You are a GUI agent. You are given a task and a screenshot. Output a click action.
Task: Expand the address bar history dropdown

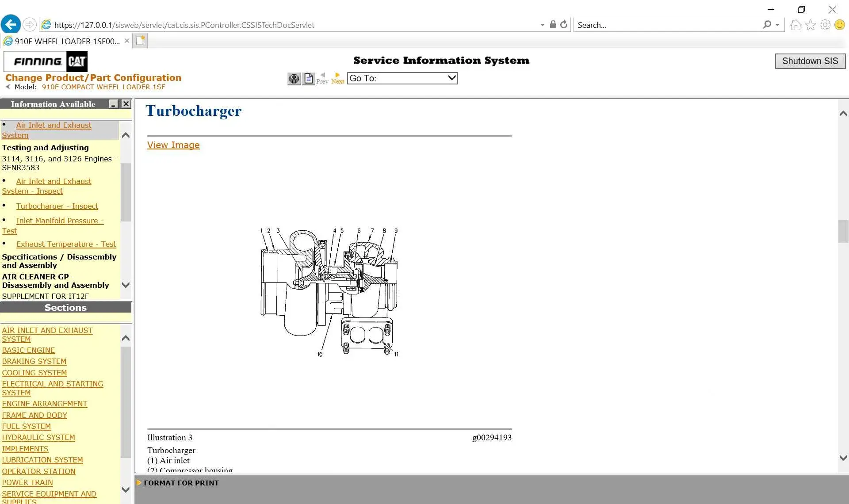[x=542, y=25]
